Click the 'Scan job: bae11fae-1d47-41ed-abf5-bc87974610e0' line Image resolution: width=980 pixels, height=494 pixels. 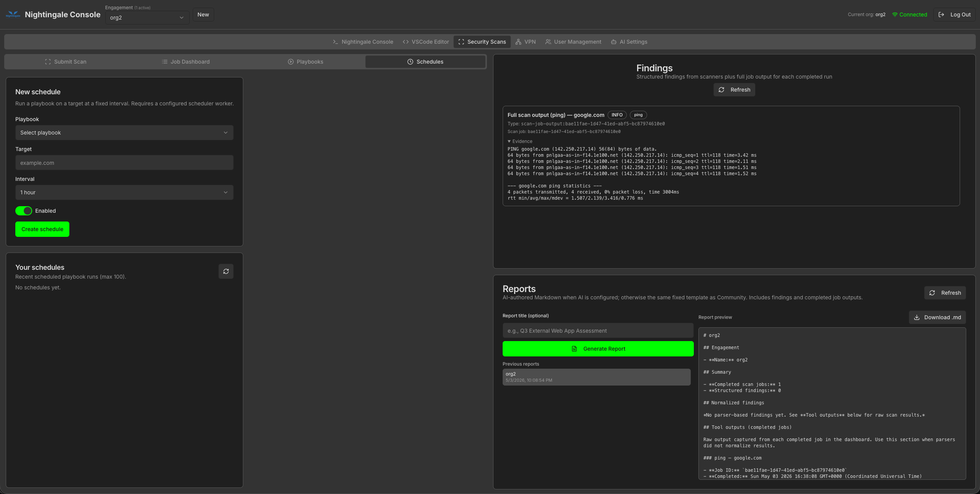tap(564, 131)
